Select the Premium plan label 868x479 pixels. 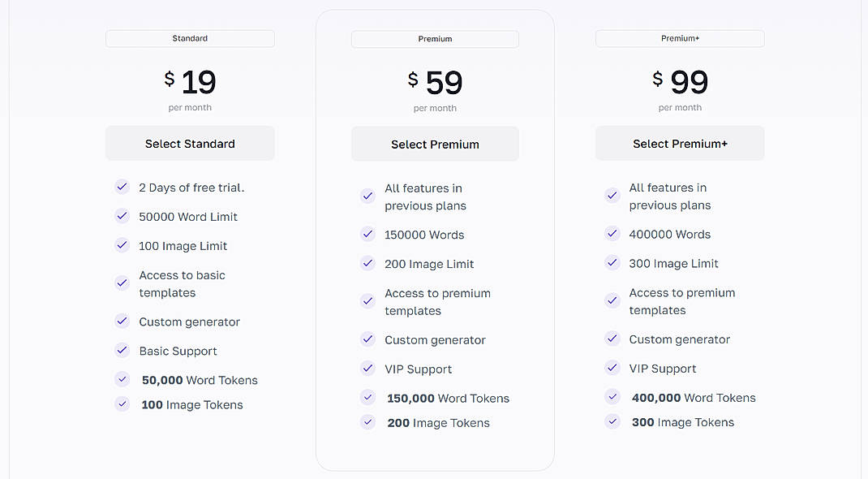435,38
